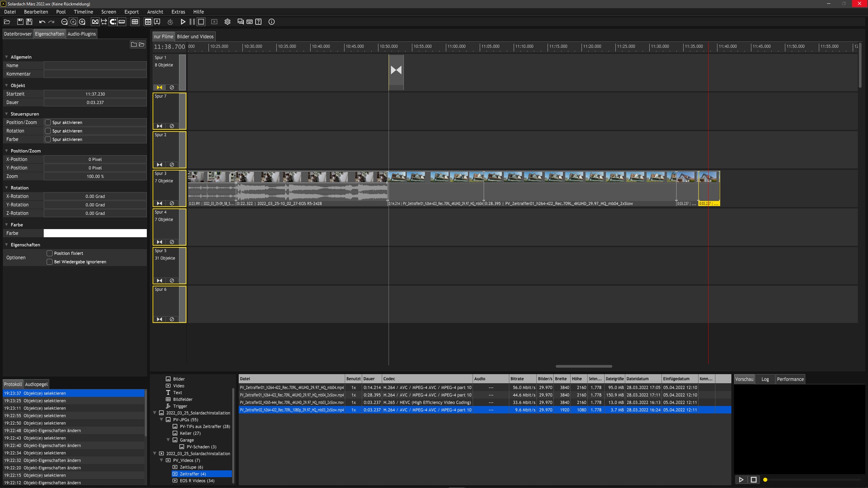The image size is (868, 488).
Task: Open the chat bubbles toolbar icon
Action: coord(241,22)
